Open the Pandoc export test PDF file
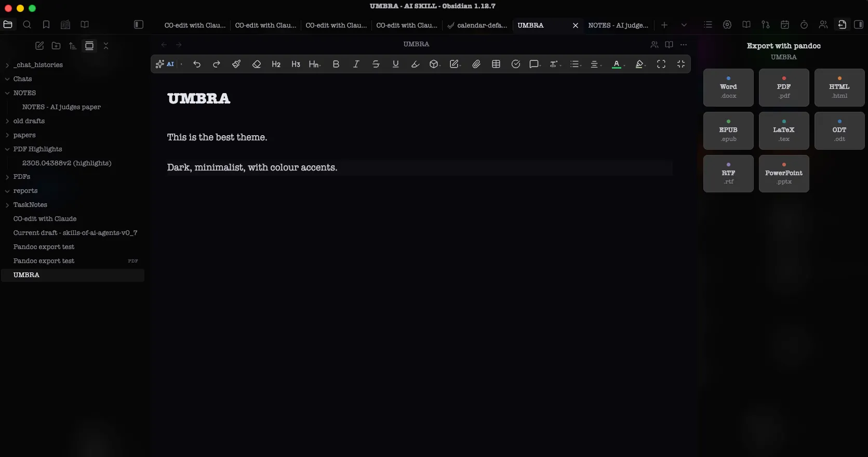868x457 pixels. (73, 261)
